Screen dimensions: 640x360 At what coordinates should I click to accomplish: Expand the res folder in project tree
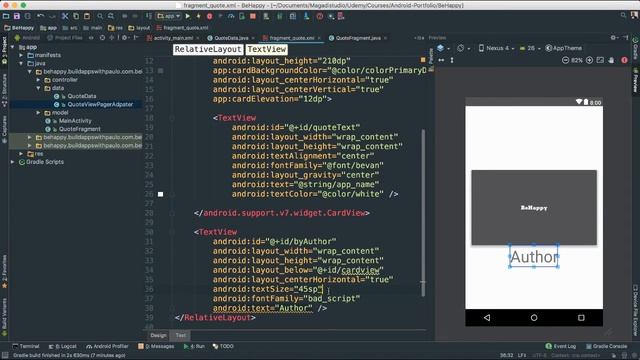coord(21,154)
